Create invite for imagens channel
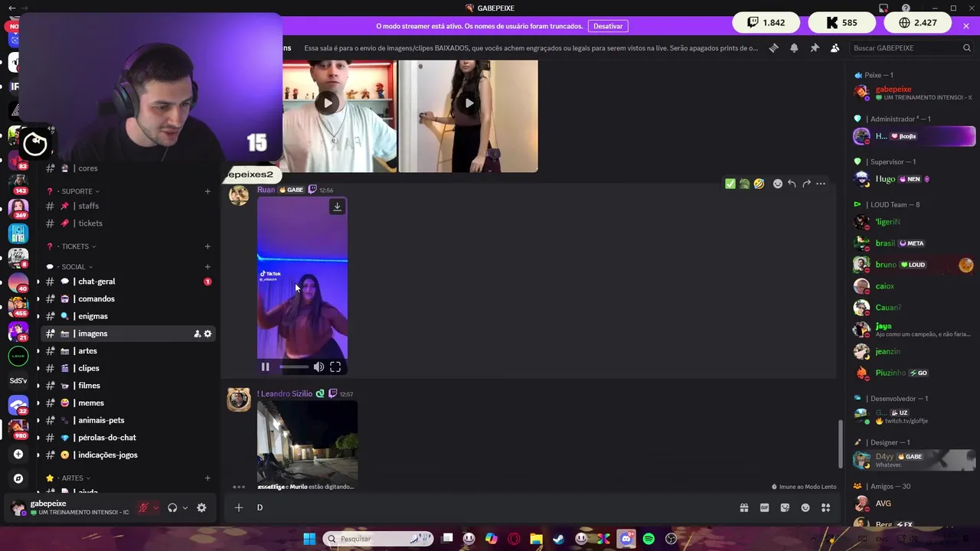Viewport: 980px width, 551px height. point(197,334)
